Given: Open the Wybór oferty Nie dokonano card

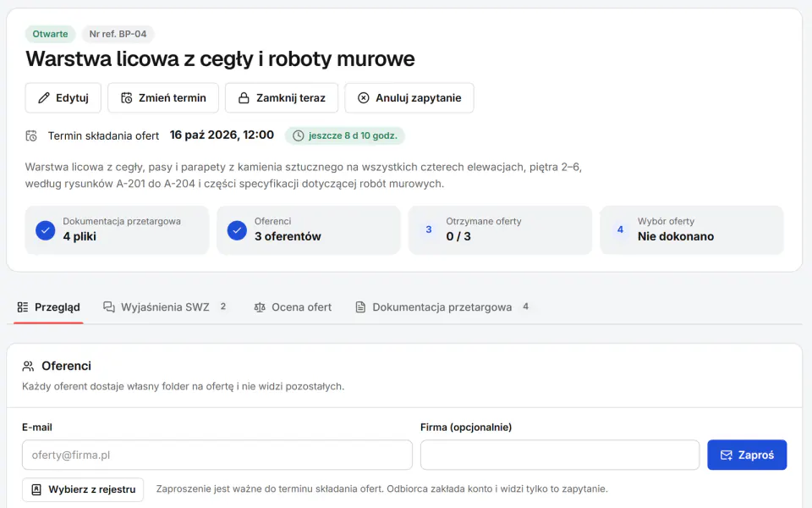Looking at the screenshot, I should [x=692, y=230].
